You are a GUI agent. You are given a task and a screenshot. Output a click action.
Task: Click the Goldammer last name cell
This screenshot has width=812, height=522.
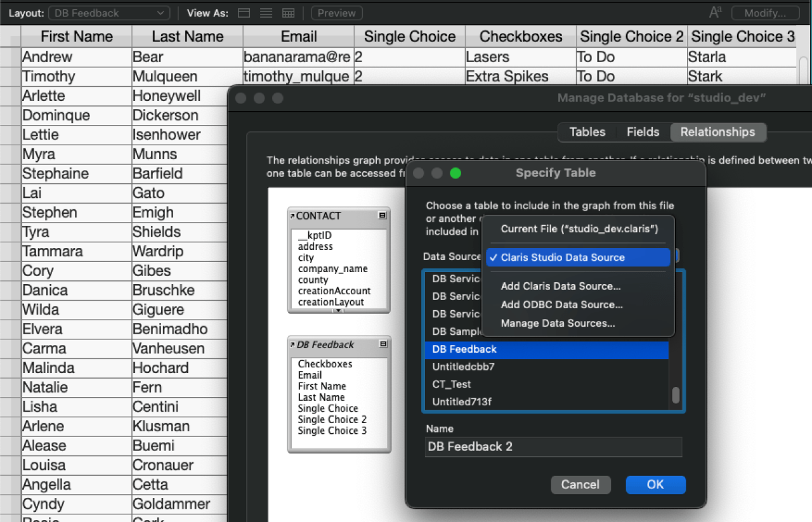[180, 504]
